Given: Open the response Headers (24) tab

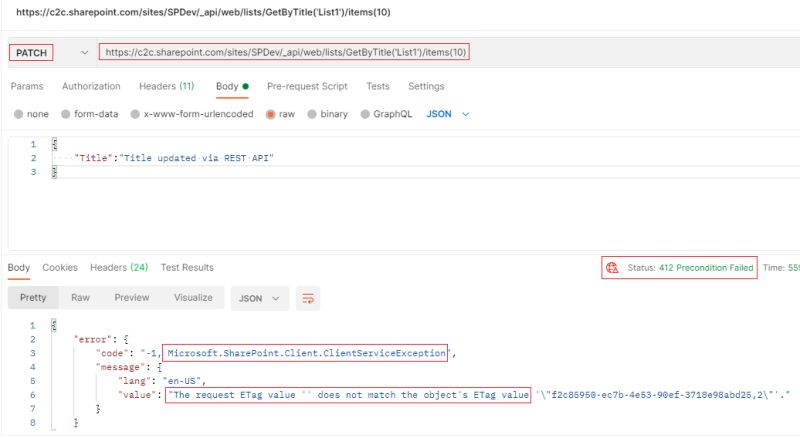Looking at the screenshot, I should pyautogui.click(x=119, y=267).
